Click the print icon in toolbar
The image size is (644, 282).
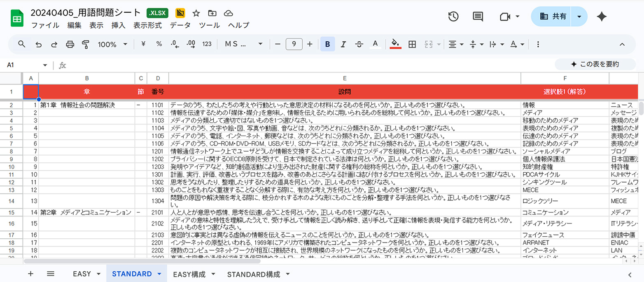coord(70,44)
